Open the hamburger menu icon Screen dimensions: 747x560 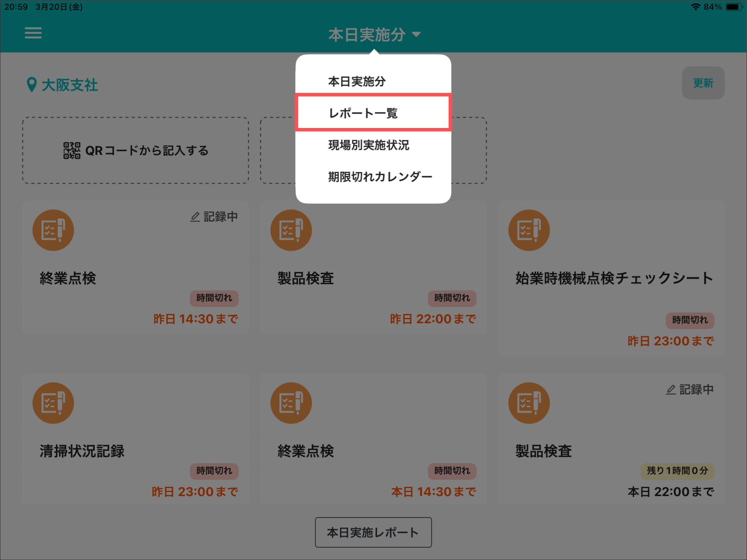coord(33,33)
